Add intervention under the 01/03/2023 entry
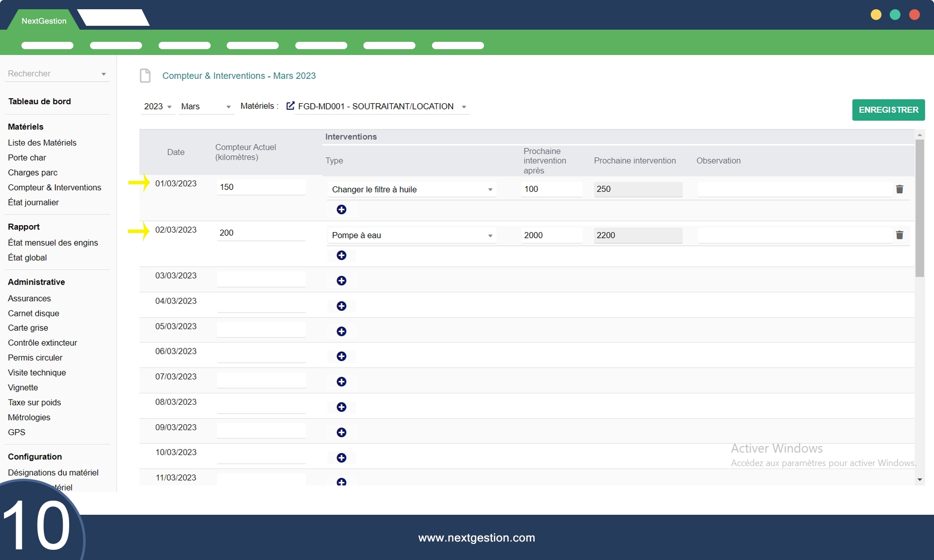 [341, 209]
